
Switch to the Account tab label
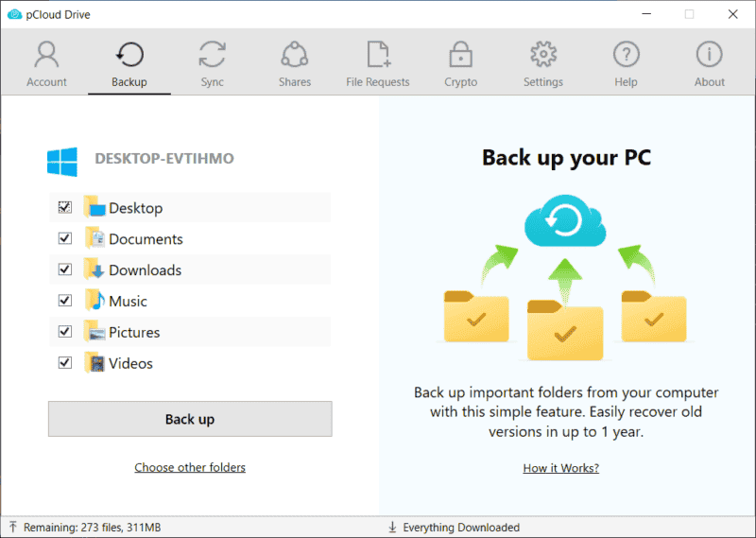coord(46,82)
